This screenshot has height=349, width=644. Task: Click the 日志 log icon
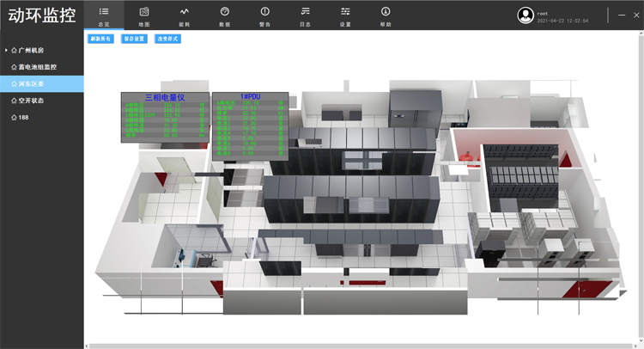coord(305,11)
